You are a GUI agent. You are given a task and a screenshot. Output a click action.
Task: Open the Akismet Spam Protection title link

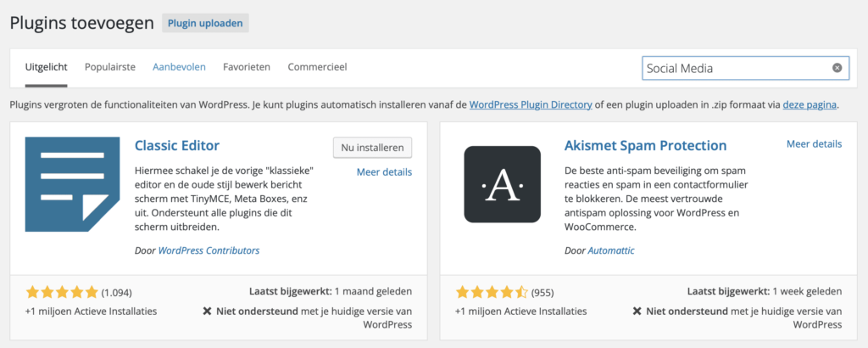(x=645, y=146)
